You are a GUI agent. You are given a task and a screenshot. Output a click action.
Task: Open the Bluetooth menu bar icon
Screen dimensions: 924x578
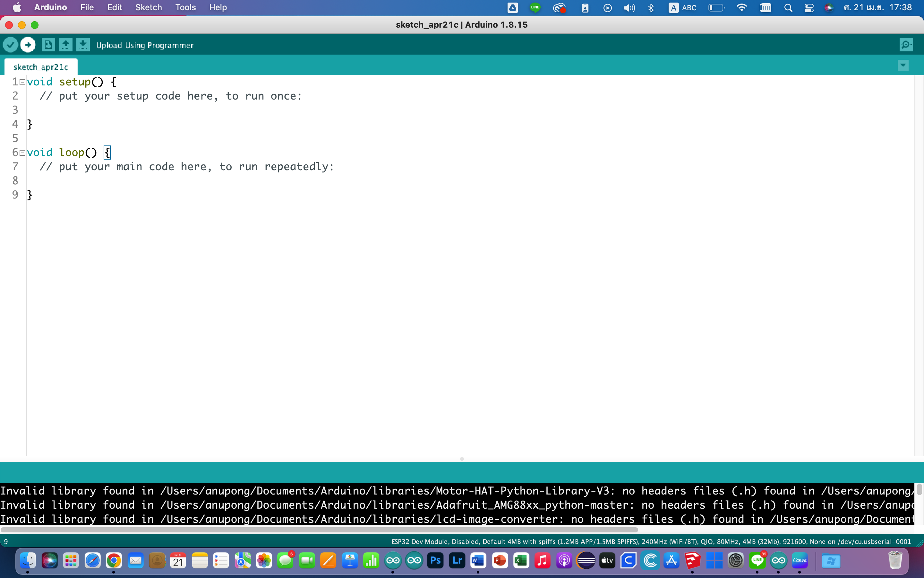651,8
